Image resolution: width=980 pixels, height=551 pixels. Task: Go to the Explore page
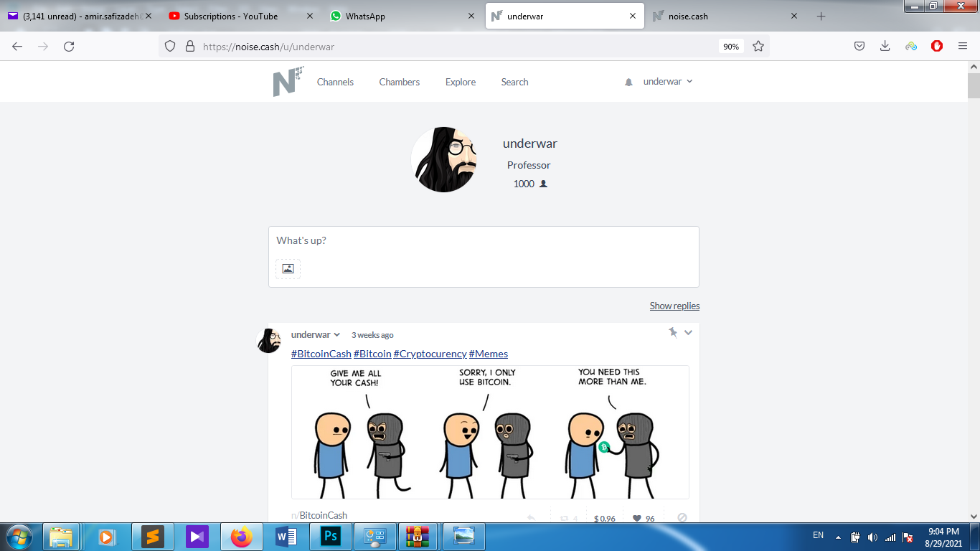tap(461, 82)
